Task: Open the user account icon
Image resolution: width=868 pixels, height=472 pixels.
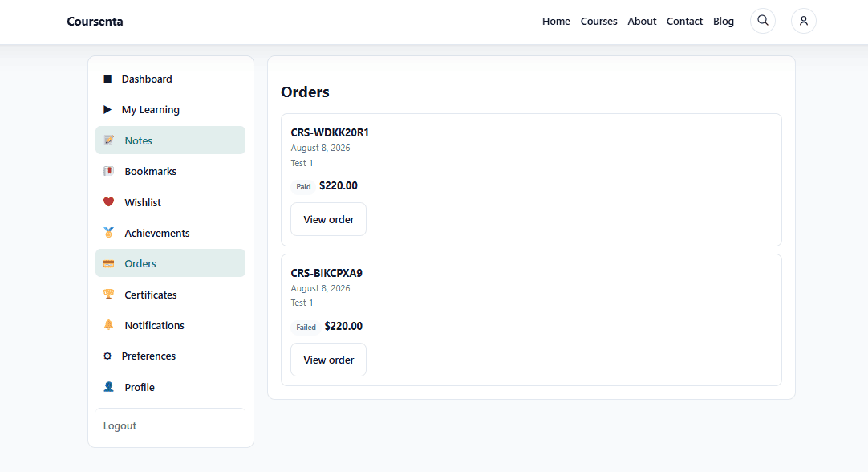Action: point(803,21)
